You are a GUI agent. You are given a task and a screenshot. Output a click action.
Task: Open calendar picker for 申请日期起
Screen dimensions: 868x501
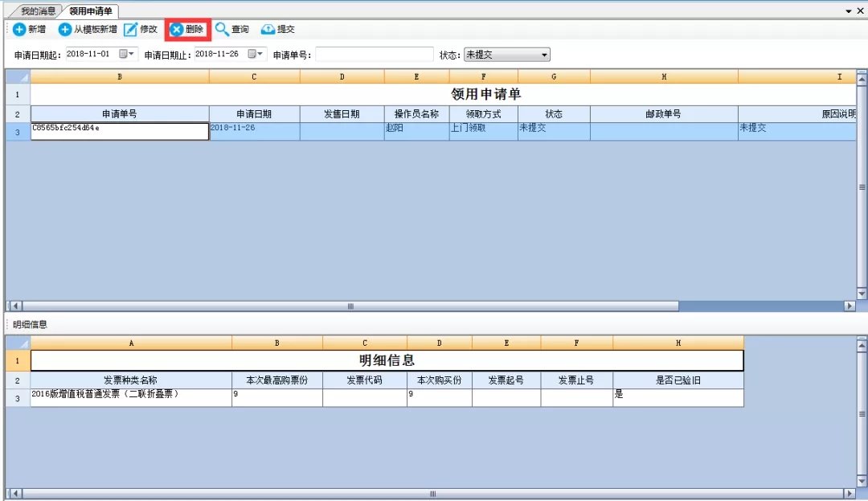(128, 55)
